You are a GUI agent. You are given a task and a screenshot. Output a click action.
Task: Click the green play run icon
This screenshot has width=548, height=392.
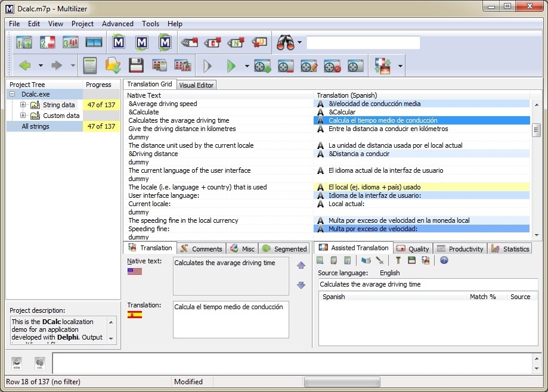coord(231,66)
